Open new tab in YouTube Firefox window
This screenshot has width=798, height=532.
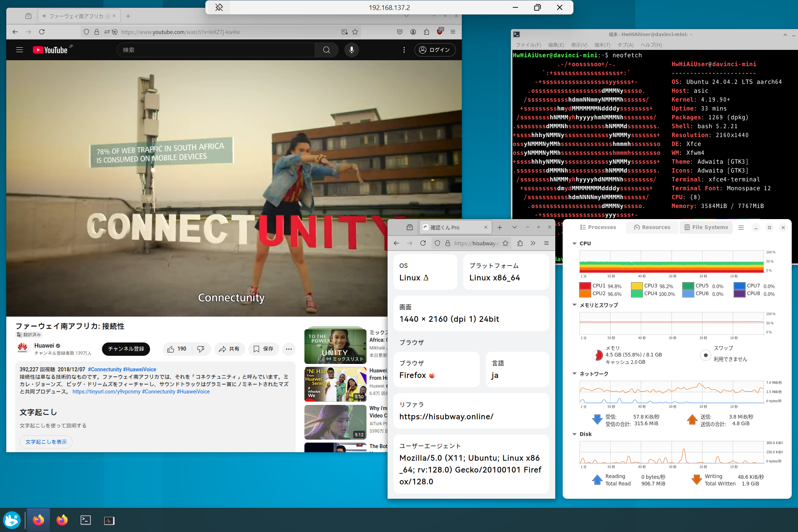coord(128,16)
